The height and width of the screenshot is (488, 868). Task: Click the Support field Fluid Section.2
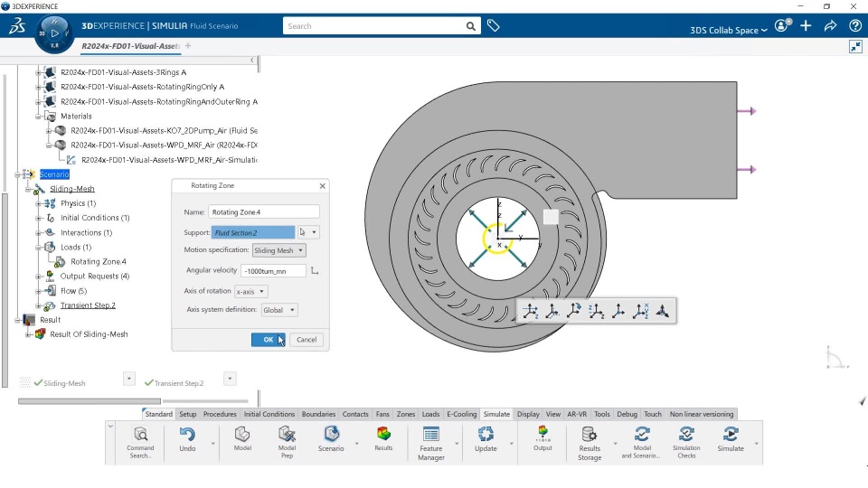pyautogui.click(x=253, y=232)
